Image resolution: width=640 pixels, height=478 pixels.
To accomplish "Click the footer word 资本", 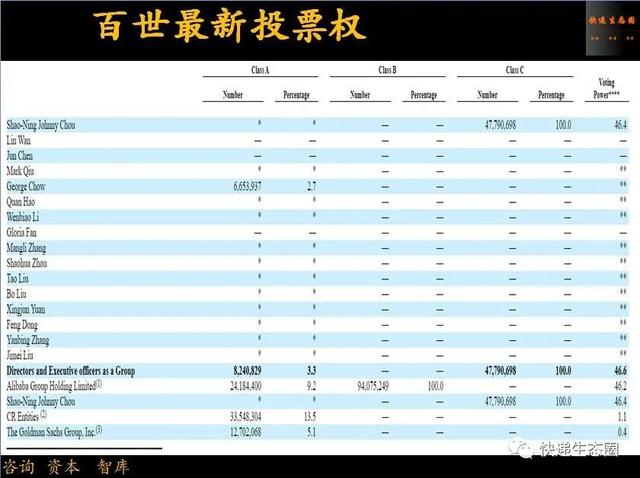I will (63, 467).
